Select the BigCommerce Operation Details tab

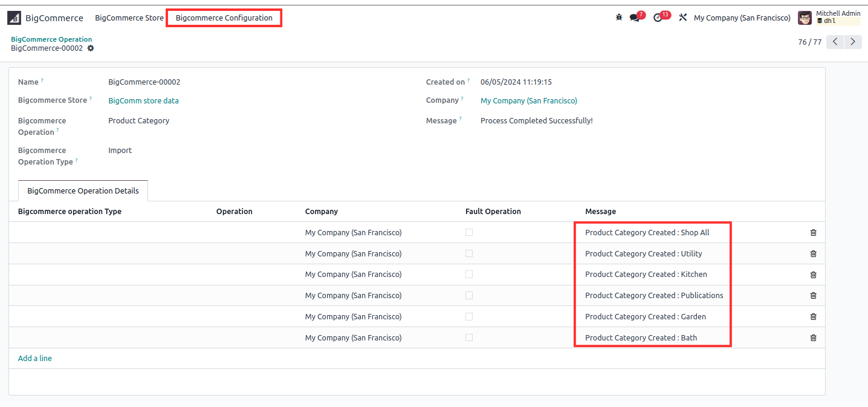click(x=83, y=190)
